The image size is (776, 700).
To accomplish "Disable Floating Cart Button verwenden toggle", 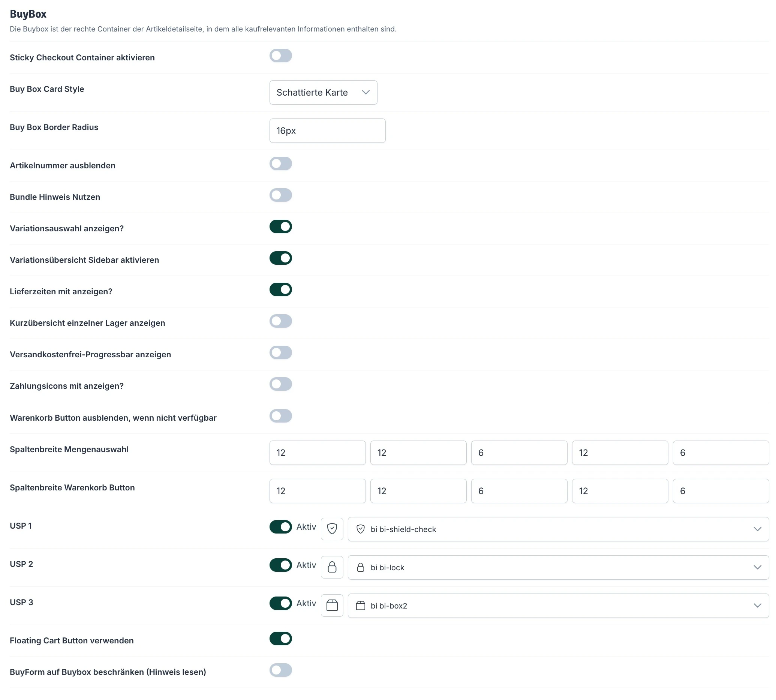I will tap(280, 639).
